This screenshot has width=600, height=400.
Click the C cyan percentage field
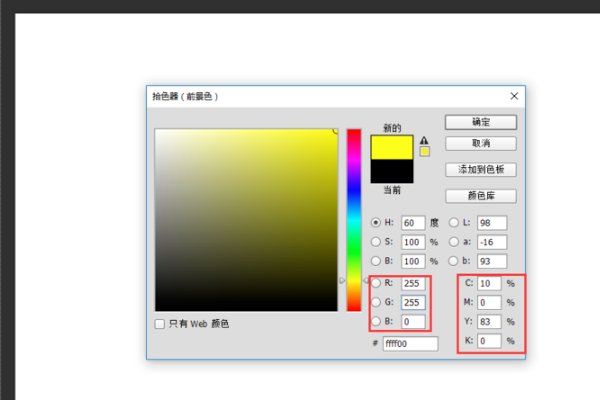point(489,283)
